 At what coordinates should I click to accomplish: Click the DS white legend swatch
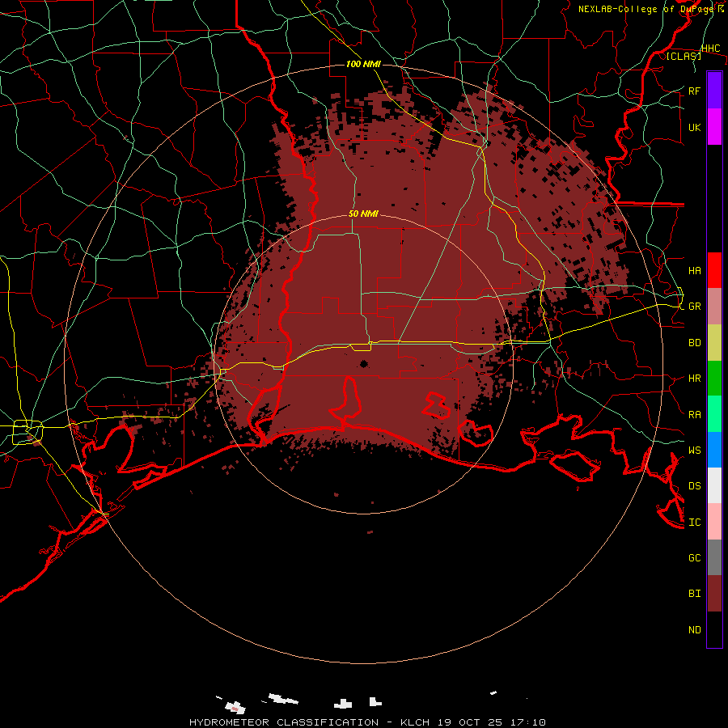[x=714, y=485]
